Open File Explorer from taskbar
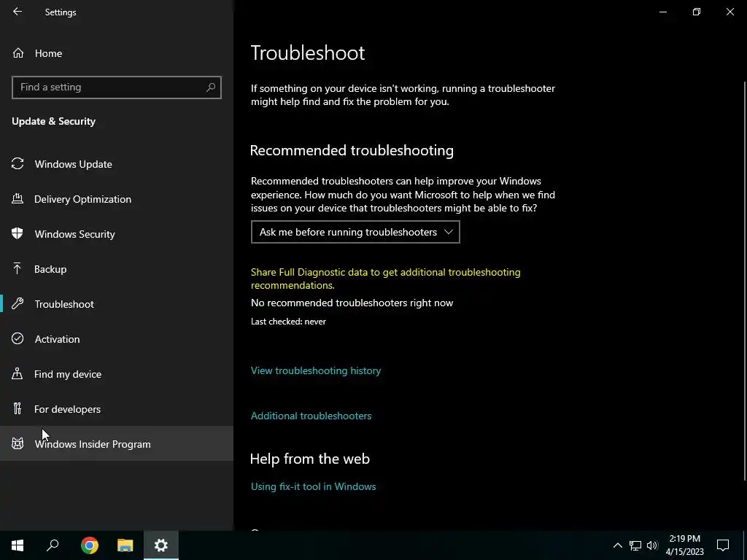Image resolution: width=747 pixels, height=560 pixels. point(125,545)
